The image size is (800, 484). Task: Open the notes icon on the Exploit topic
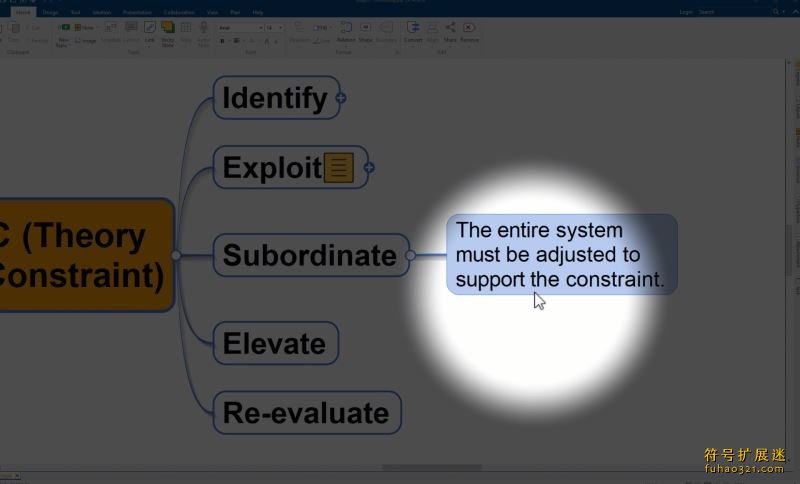(339, 167)
